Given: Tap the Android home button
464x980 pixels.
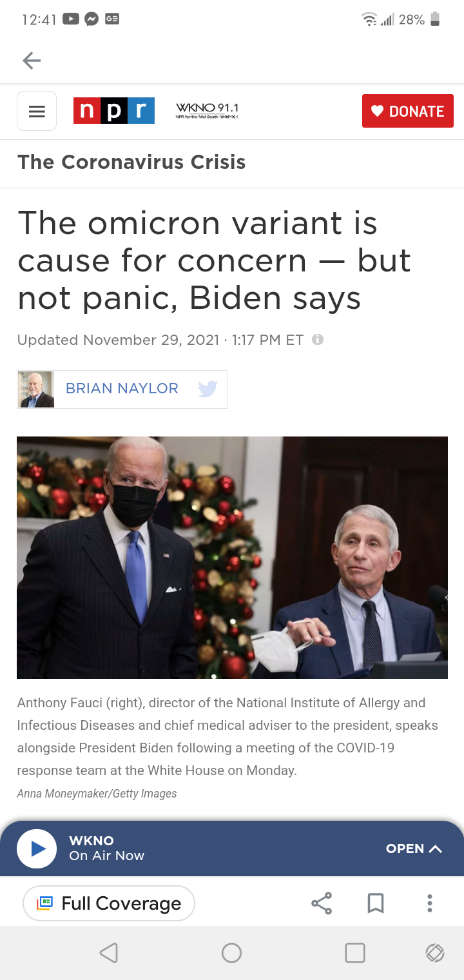Looking at the screenshot, I should (231, 953).
